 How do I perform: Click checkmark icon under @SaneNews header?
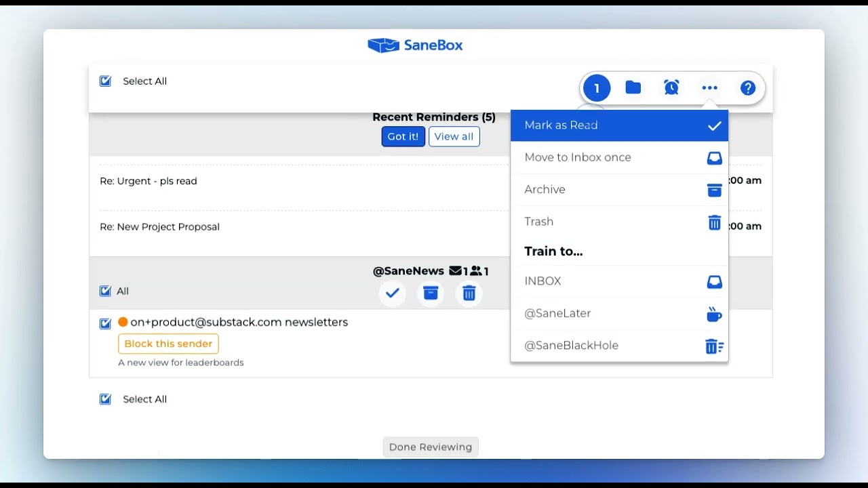coord(392,293)
